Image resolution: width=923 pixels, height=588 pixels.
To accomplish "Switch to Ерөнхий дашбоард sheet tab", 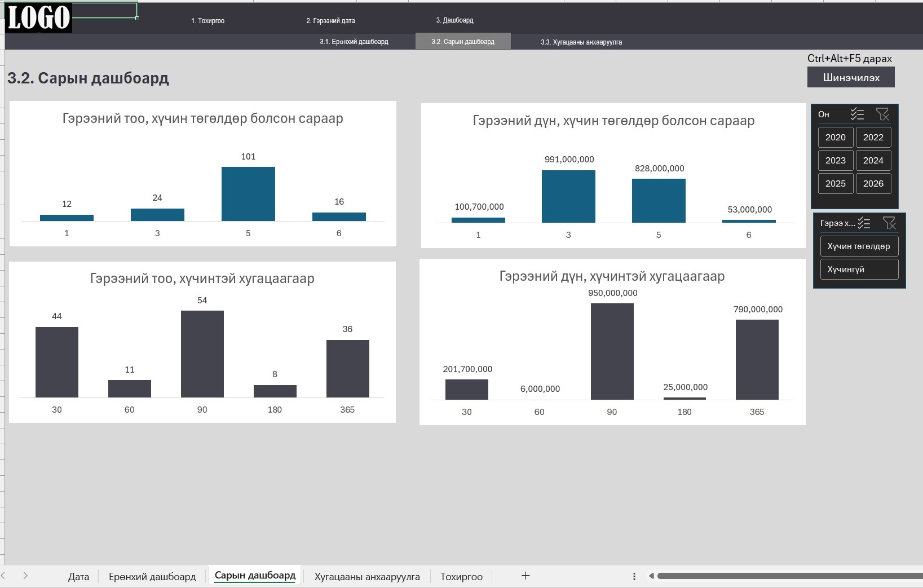I will [x=152, y=577].
